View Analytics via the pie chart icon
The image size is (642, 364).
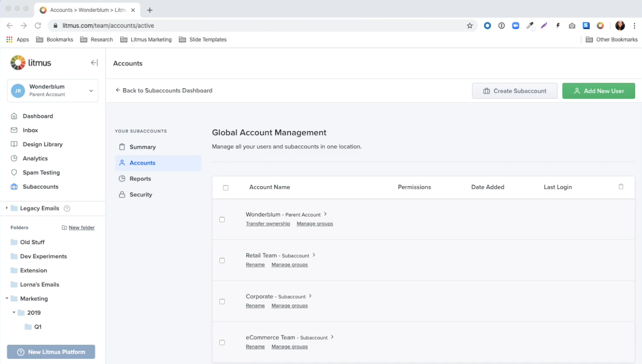coord(14,158)
